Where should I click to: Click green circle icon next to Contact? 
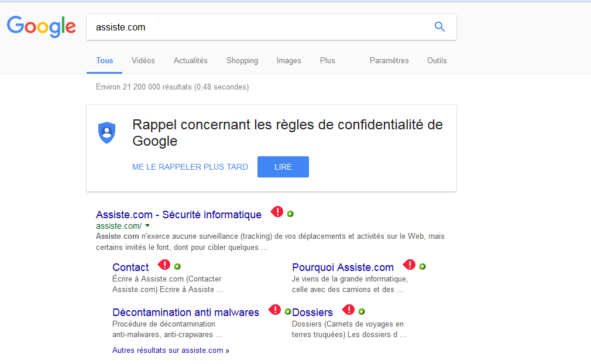pos(177,266)
